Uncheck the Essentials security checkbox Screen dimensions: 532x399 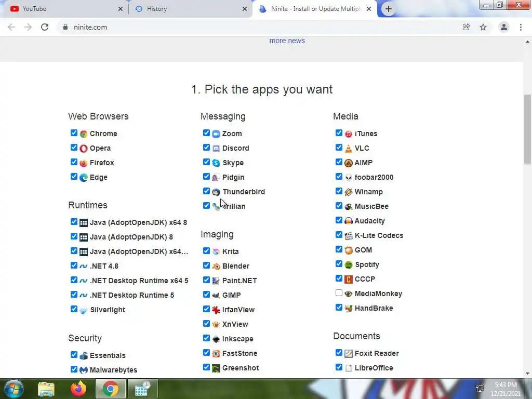click(x=74, y=354)
